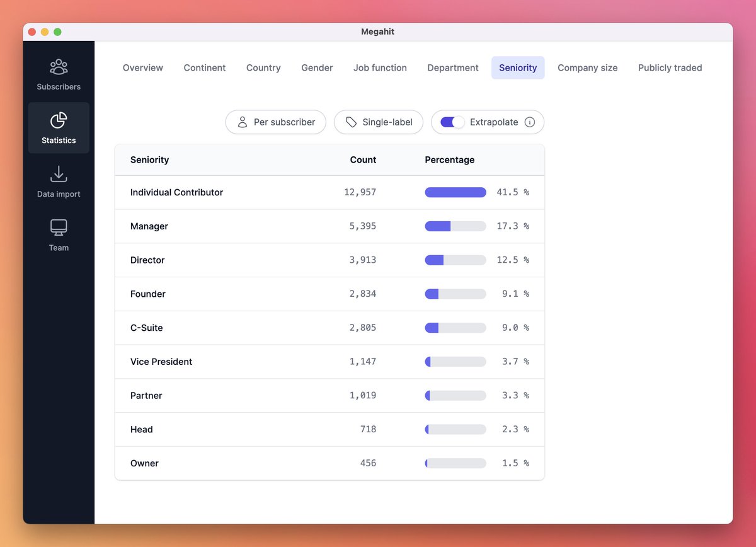This screenshot has height=547, width=756.
Task: Select the Individual Contributor row label
Action: [x=176, y=192]
